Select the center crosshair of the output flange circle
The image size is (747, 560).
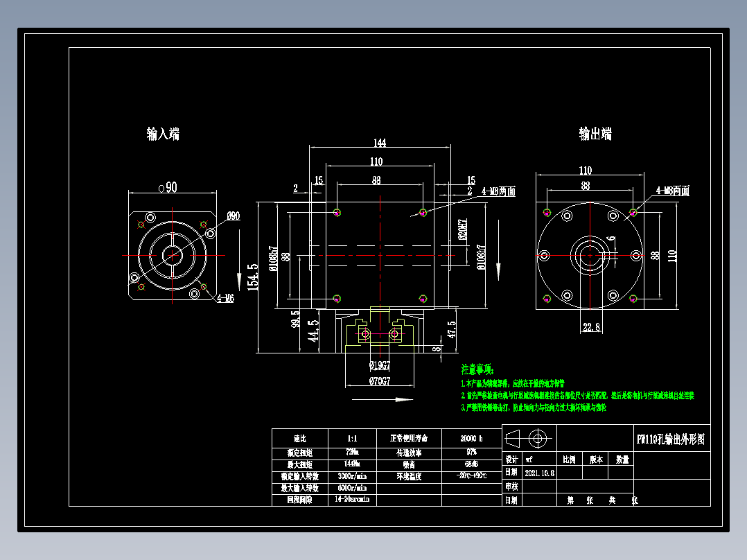tap(591, 255)
